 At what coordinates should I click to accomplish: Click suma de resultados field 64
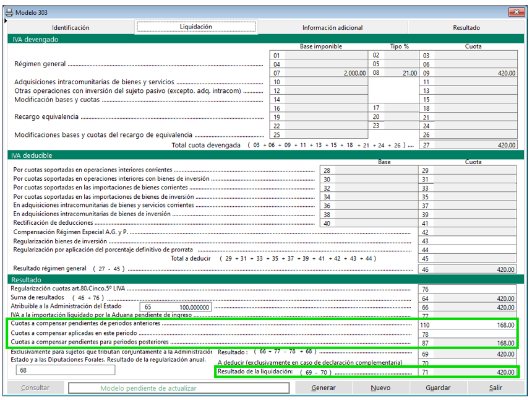[467, 298]
